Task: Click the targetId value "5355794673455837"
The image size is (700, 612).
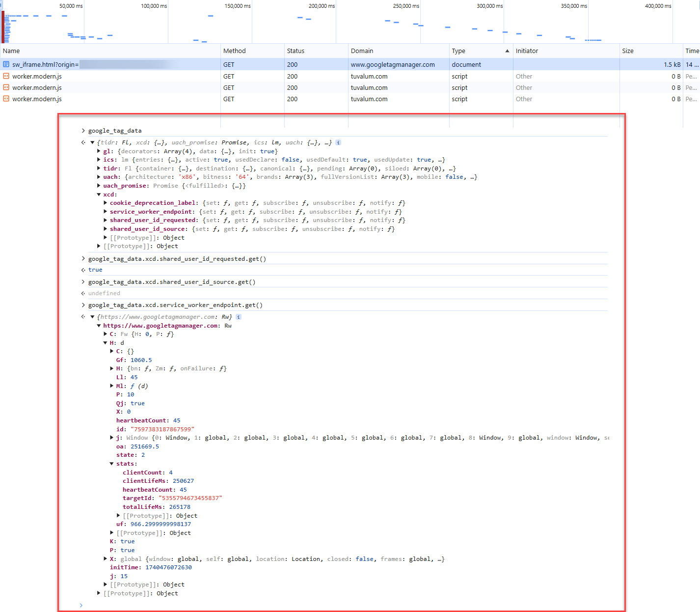Action: [190, 498]
